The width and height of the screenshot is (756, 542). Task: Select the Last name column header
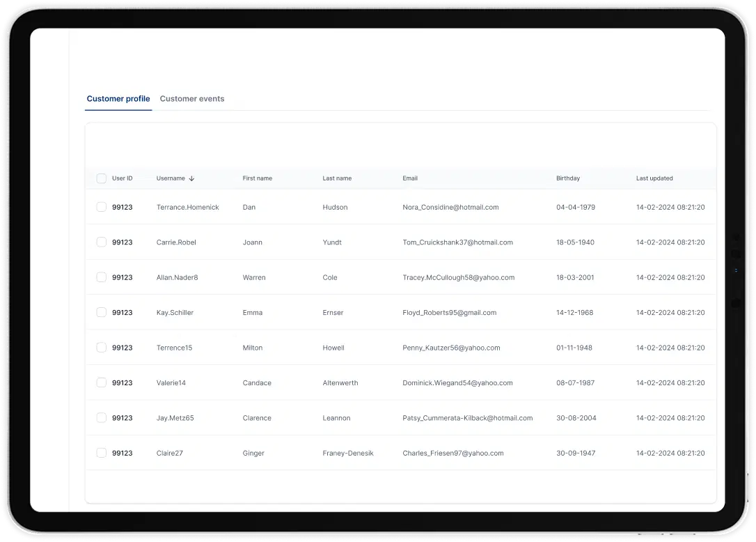click(x=337, y=178)
